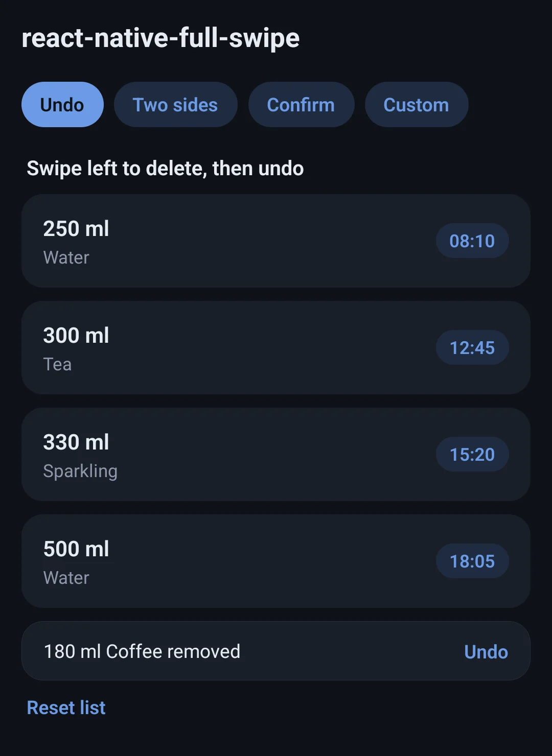
Task: Click the Undo link in snackbar
Action: point(486,652)
